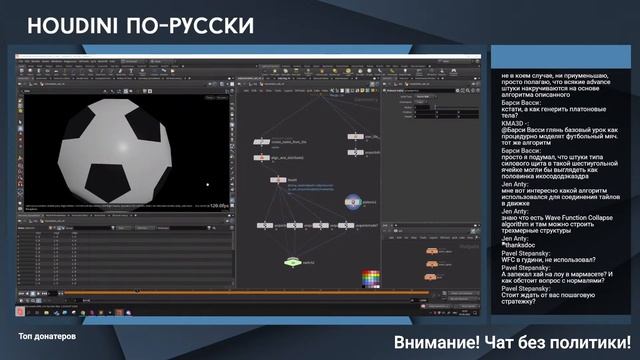Select the Tube shelf tool

tap(39, 71)
